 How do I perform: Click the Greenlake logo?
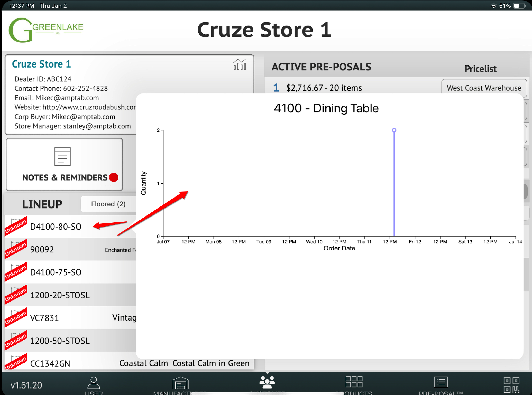[x=46, y=30]
